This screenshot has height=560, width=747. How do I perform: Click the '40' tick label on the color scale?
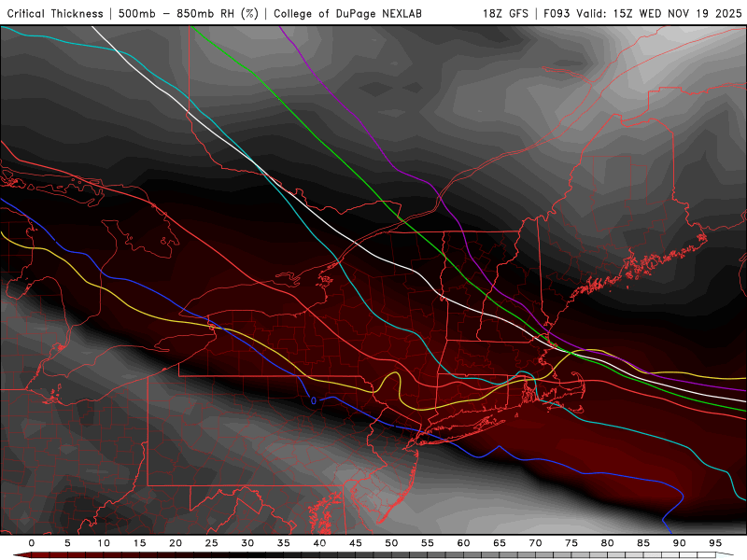tap(319, 543)
